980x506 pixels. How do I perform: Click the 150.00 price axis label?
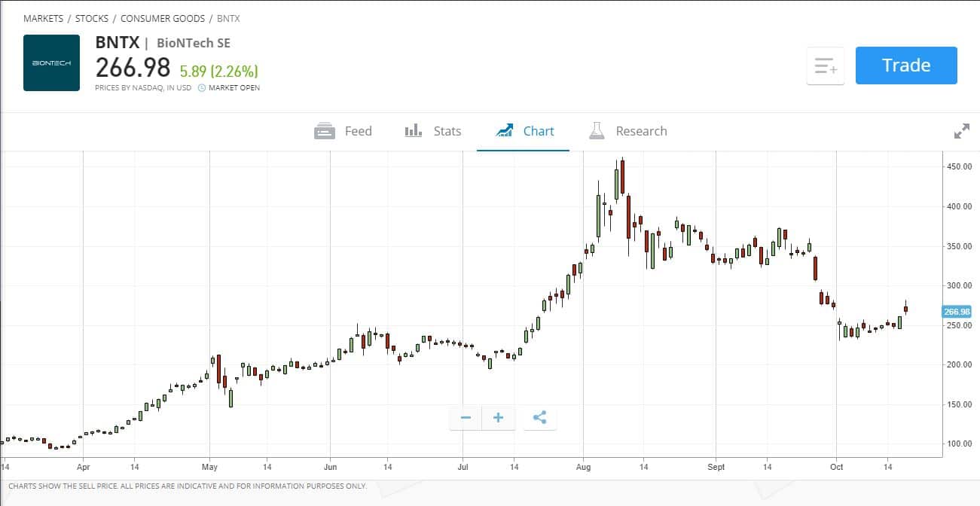[x=959, y=404]
